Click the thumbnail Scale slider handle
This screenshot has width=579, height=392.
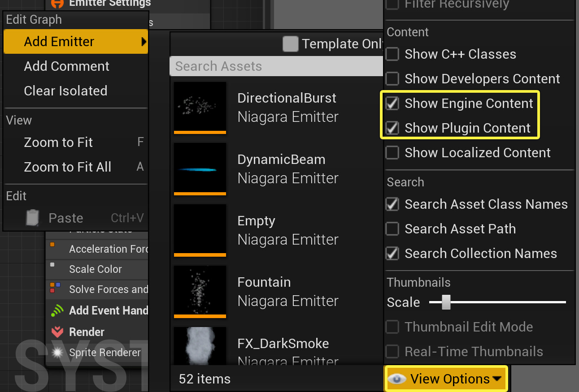pyautogui.click(x=446, y=302)
